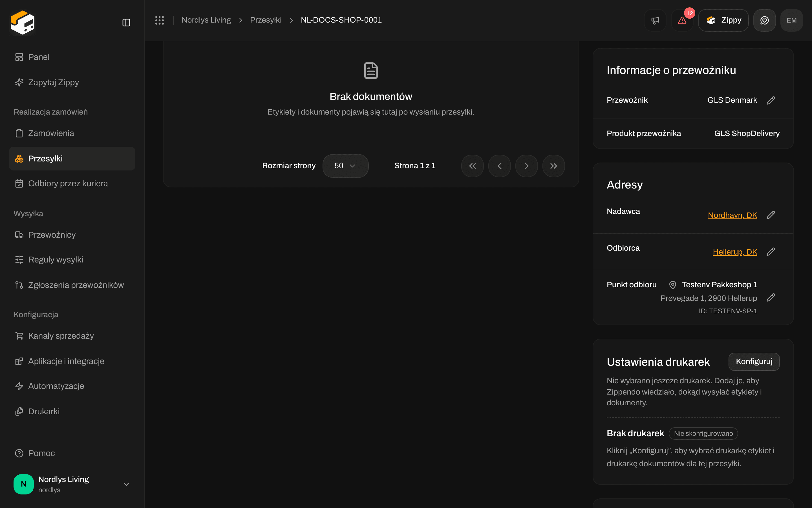Viewport: 812px width, 508px height.
Task: Click the Nie skonfigurowano status badge
Action: [x=703, y=433]
